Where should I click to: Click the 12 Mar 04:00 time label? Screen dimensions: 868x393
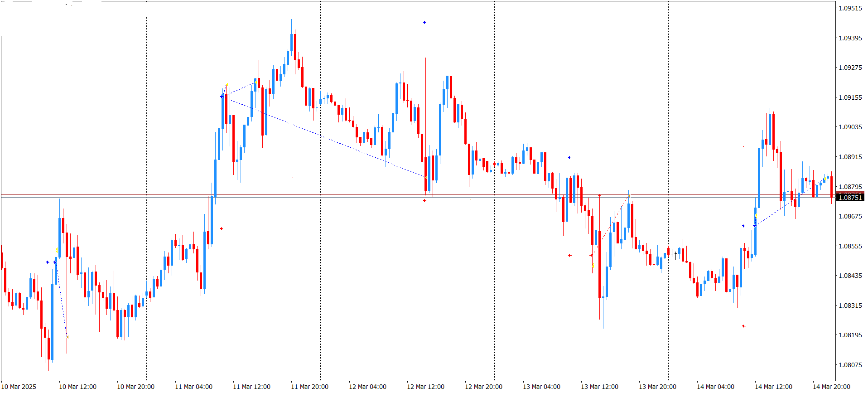pos(368,387)
